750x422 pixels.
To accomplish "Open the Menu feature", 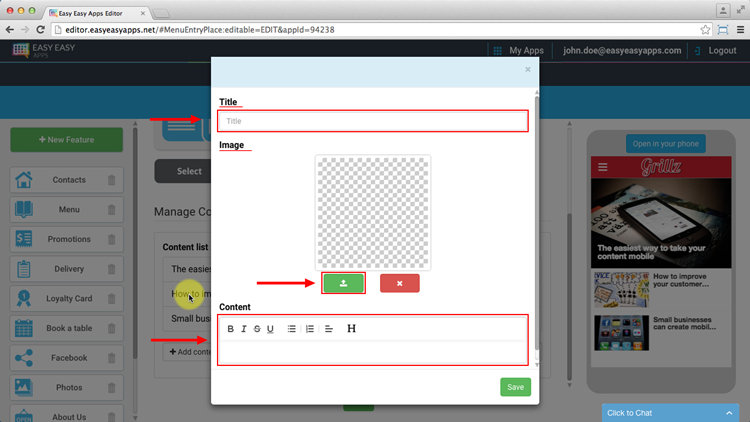I will [x=66, y=210].
